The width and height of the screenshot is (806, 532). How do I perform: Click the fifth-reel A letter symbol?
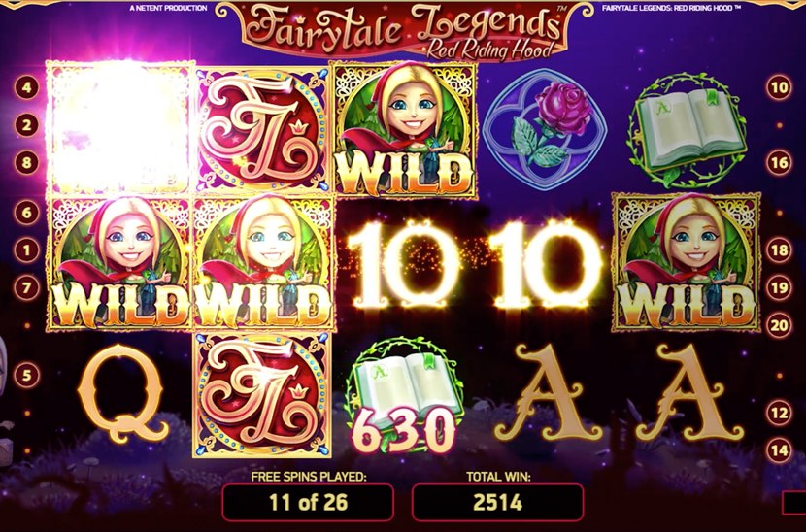688,393
